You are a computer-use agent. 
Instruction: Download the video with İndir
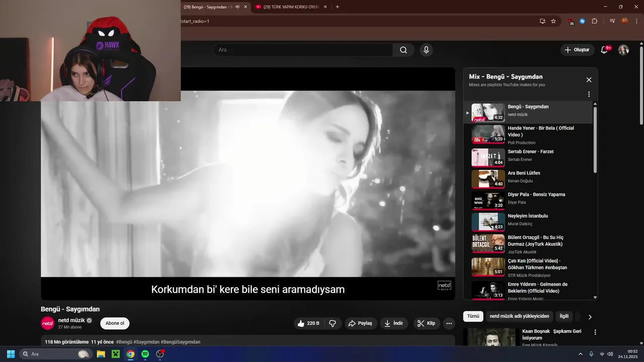(x=394, y=323)
